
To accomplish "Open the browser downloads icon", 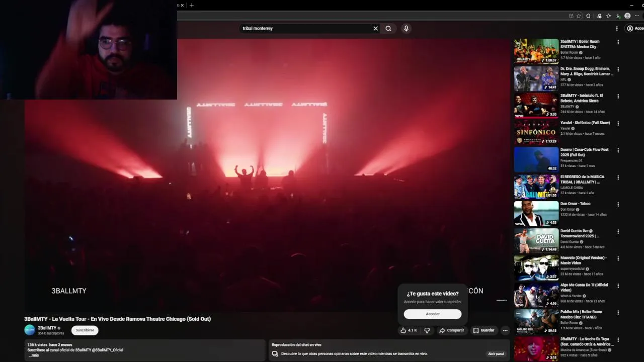I will tap(618, 16).
